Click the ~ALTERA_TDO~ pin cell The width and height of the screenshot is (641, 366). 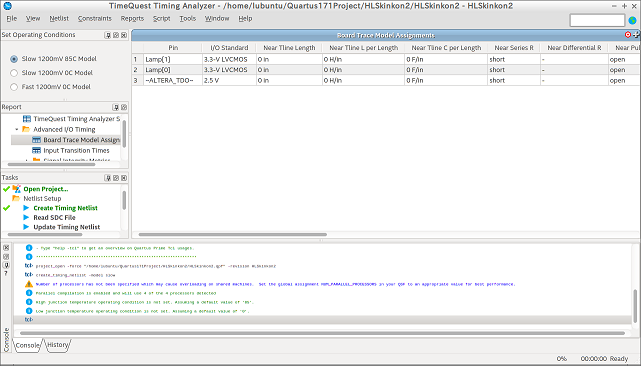coord(173,81)
